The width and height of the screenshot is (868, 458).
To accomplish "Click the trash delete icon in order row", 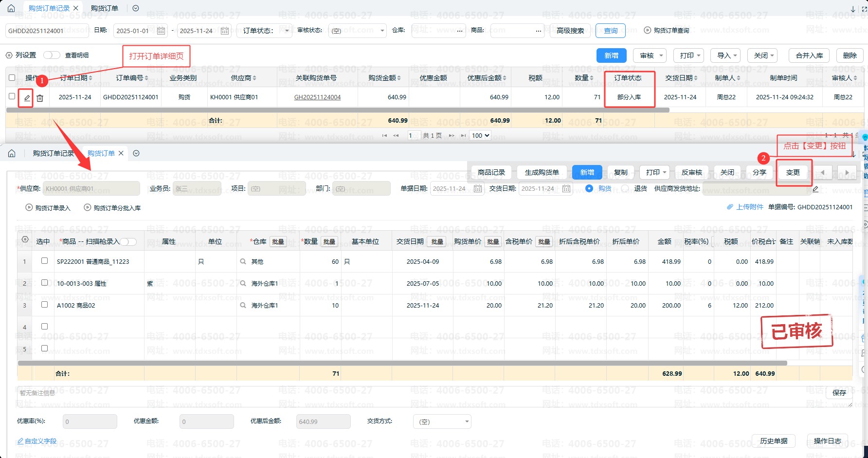I will [x=40, y=98].
